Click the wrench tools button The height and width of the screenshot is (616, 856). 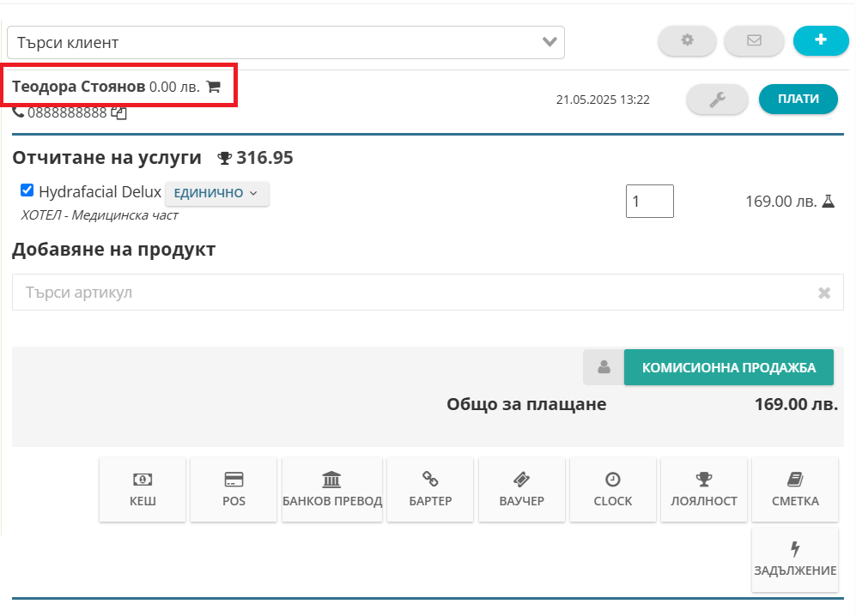[x=717, y=100]
